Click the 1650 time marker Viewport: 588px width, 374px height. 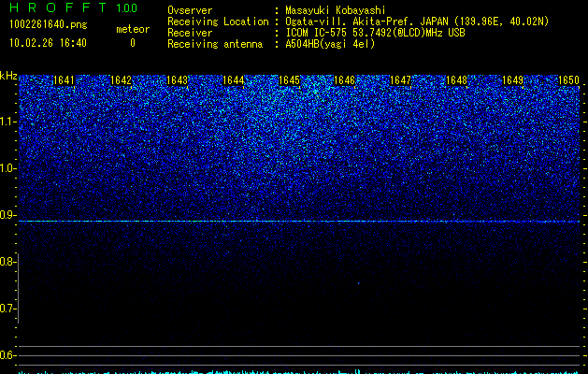click(568, 80)
